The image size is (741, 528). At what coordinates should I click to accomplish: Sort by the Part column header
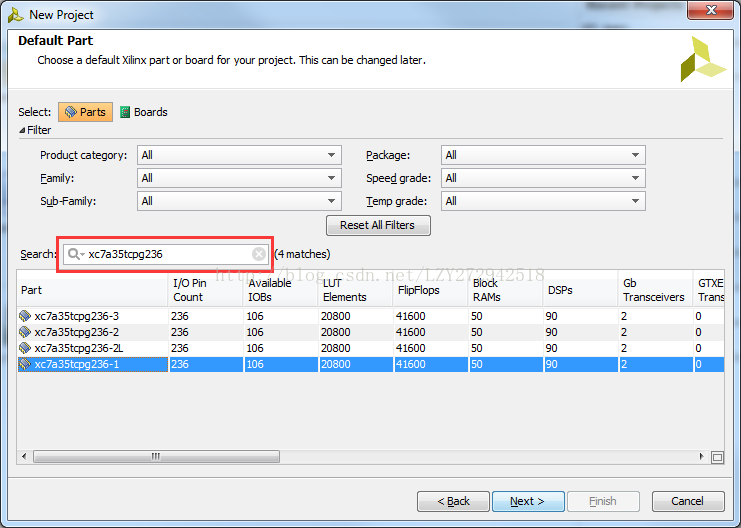93,290
